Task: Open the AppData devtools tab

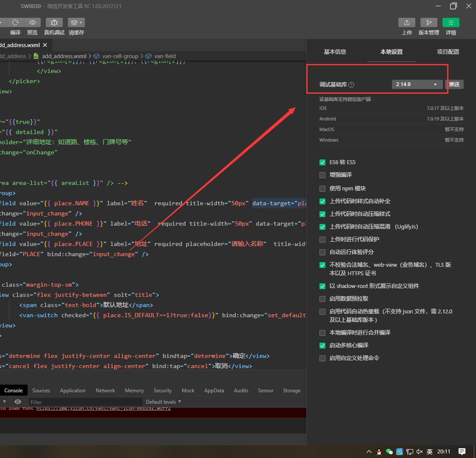Action: click(214, 390)
